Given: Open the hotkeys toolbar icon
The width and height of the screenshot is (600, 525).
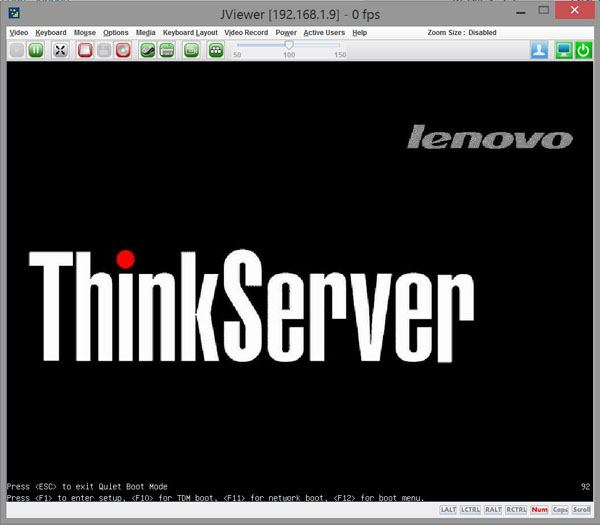Looking at the screenshot, I should pos(216,50).
